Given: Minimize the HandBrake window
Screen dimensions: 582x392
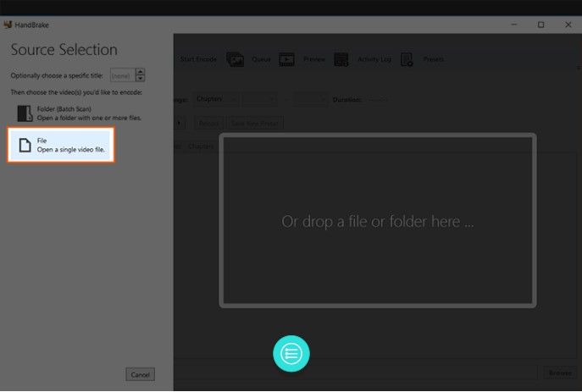Looking at the screenshot, I should click(x=514, y=25).
